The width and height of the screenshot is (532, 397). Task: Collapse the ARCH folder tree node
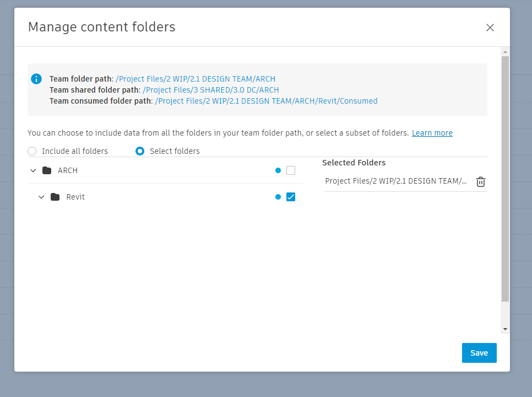tap(33, 170)
